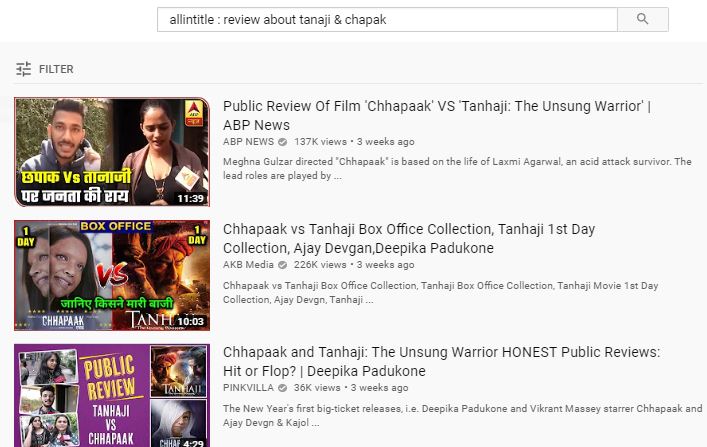Click the 'New Year's first big-ticket releases' description

click(463, 415)
